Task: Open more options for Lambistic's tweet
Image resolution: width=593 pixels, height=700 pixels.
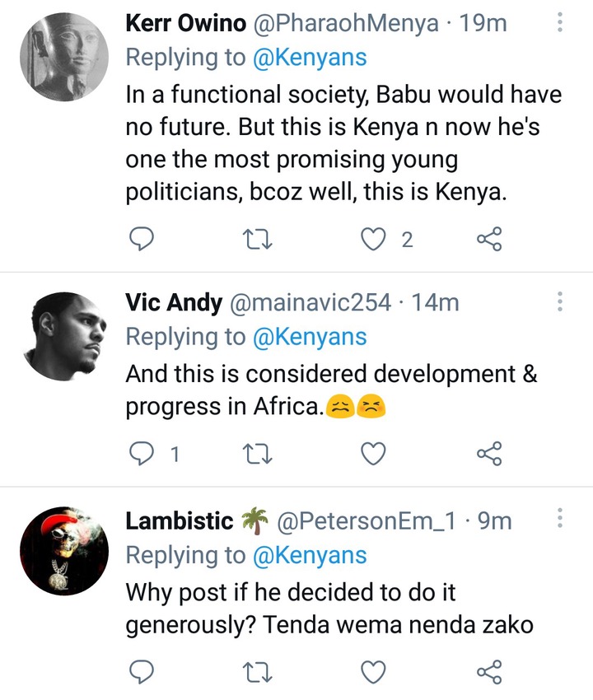Action: 559,519
